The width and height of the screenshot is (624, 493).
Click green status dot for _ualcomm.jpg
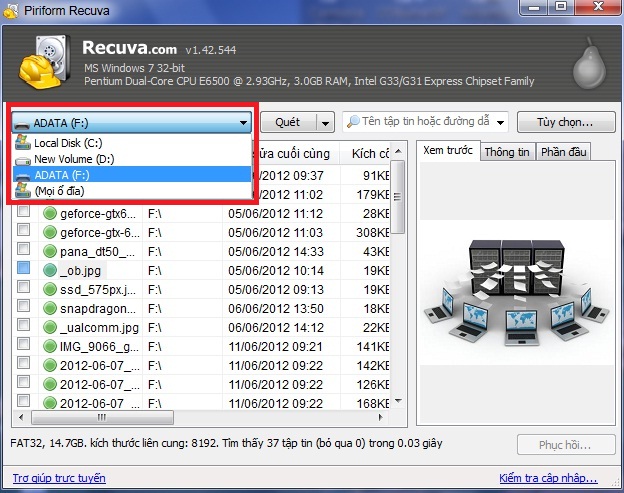coord(50,327)
